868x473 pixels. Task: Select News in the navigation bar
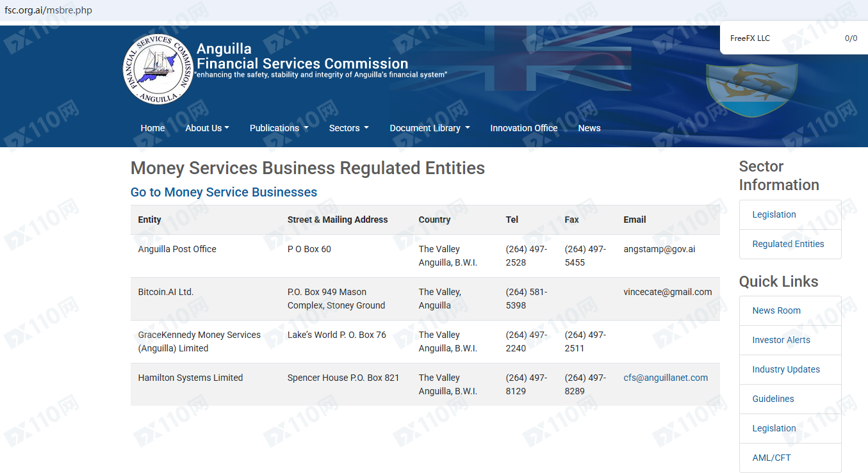point(589,128)
